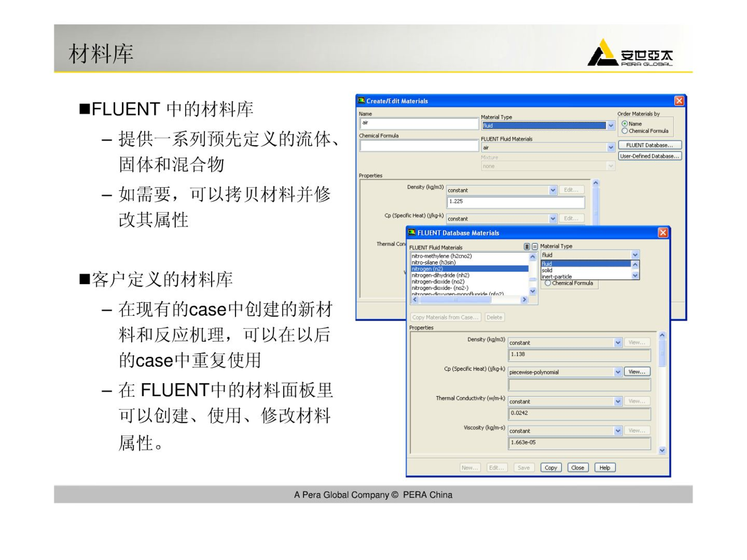The image size is (747, 560).
Task: Choose solid in the Material Type list
Action: pos(586,270)
